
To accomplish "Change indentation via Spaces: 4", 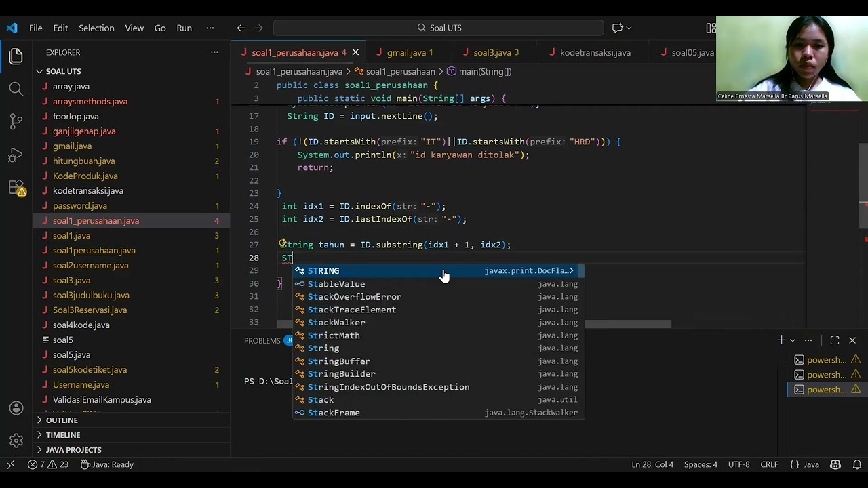I will point(701,464).
